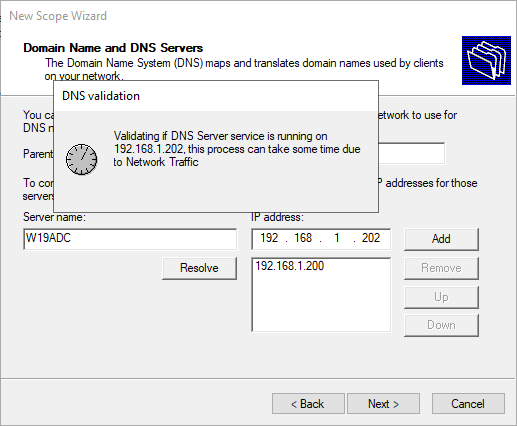The image size is (517, 426).
Task: Click the last octet 202 in IP address
Action: (371, 238)
